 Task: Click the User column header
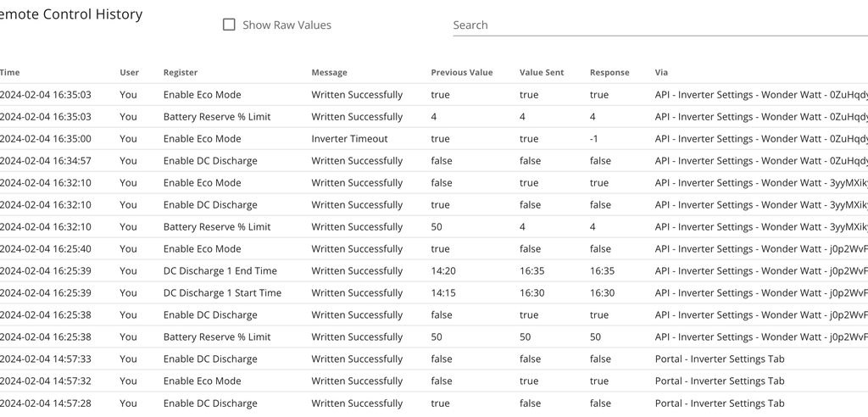pyautogui.click(x=129, y=73)
